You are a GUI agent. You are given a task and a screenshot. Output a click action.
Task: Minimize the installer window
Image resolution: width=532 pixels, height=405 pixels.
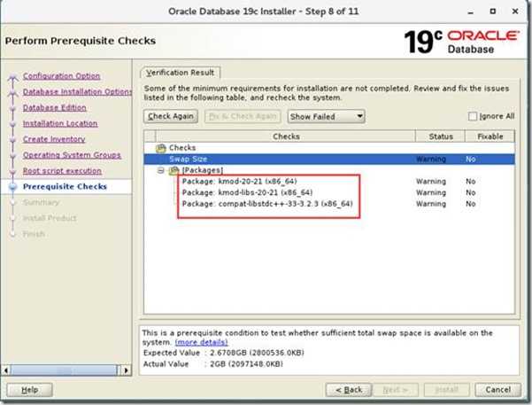click(470, 12)
